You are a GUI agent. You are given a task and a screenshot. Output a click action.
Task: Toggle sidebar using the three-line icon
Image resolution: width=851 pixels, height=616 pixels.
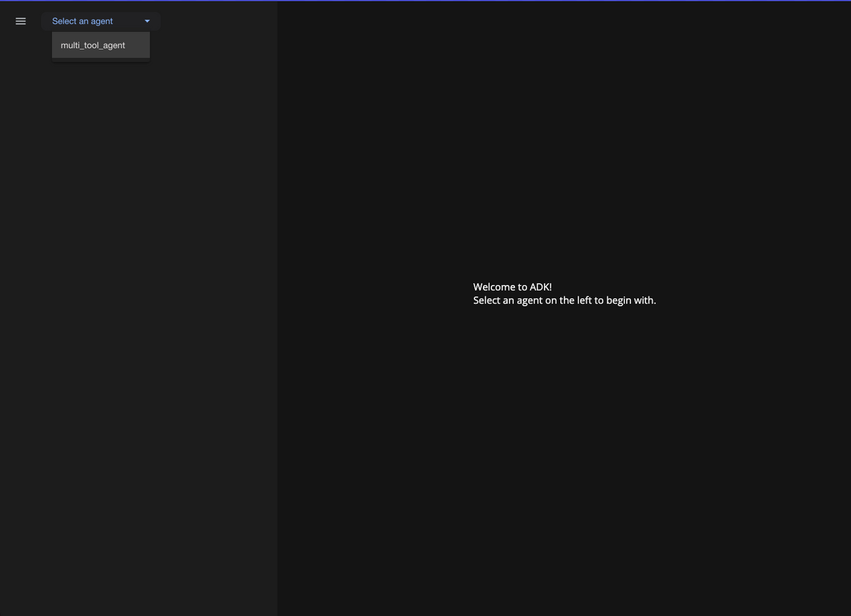[x=21, y=21]
